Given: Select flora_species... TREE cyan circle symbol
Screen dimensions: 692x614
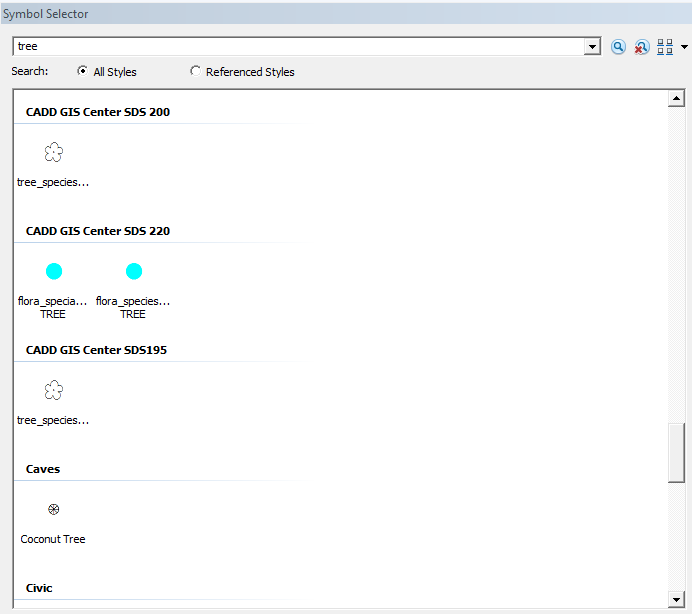Looking at the screenshot, I should coord(134,271).
